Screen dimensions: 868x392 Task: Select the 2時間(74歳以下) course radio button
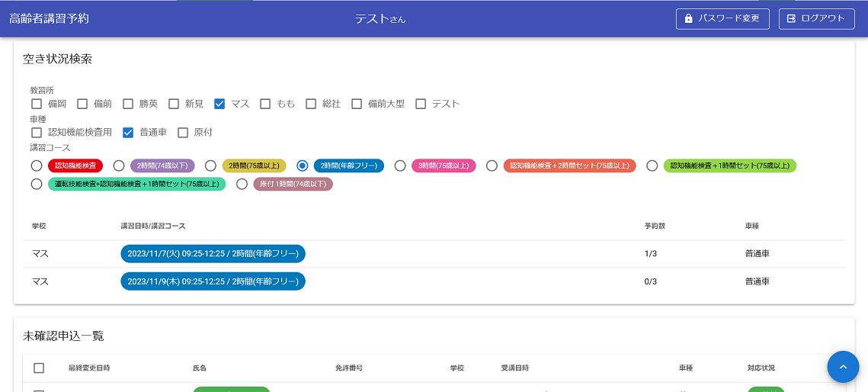point(119,165)
